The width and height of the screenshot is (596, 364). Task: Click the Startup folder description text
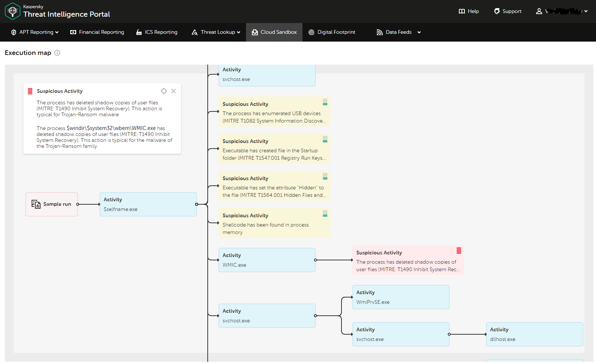[274, 154]
